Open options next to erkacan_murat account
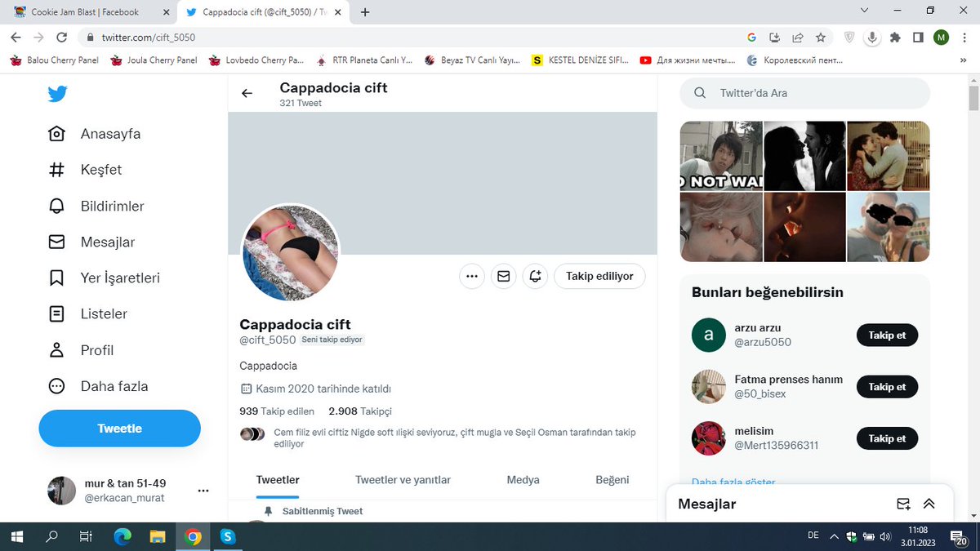The width and height of the screenshot is (980, 551). click(x=203, y=490)
